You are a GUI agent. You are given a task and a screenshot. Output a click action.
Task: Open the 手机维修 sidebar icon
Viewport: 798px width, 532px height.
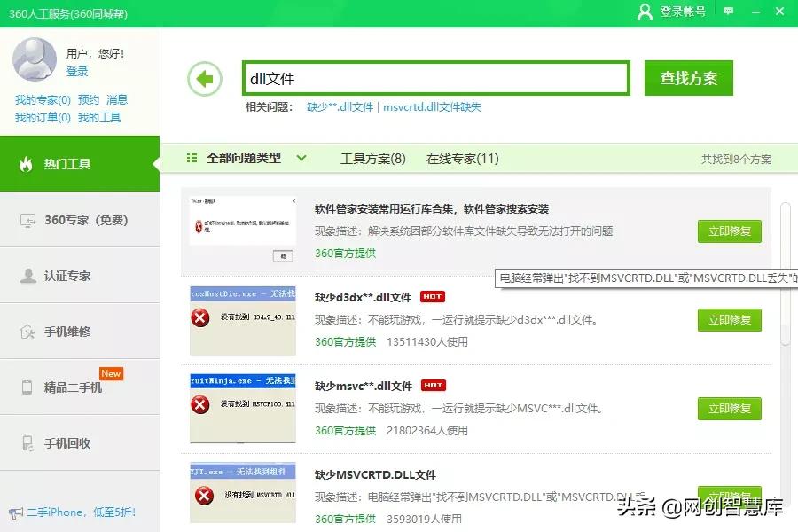(27, 330)
